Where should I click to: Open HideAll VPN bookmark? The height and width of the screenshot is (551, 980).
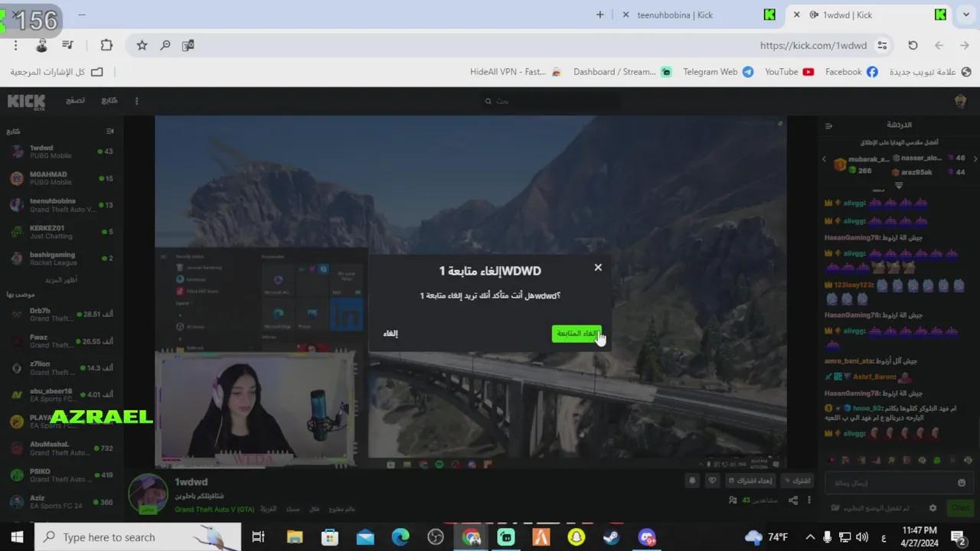pyautogui.click(x=515, y=72)
